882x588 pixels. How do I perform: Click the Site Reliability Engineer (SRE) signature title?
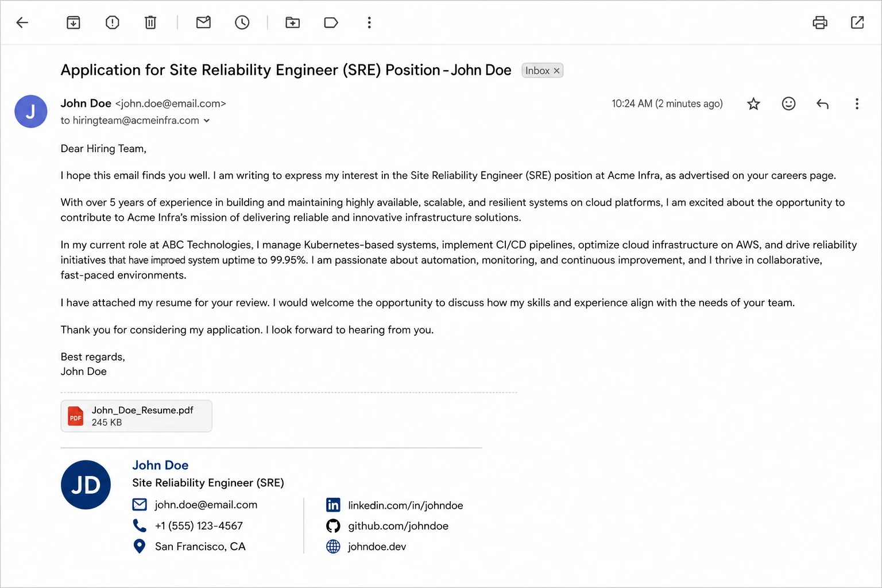tap(208, 483)
